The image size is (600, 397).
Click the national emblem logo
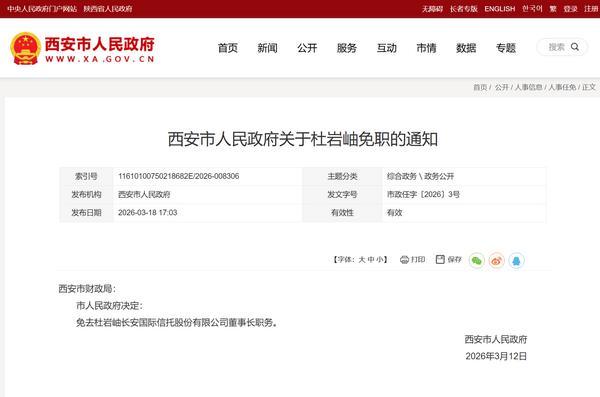coord(25,48)
